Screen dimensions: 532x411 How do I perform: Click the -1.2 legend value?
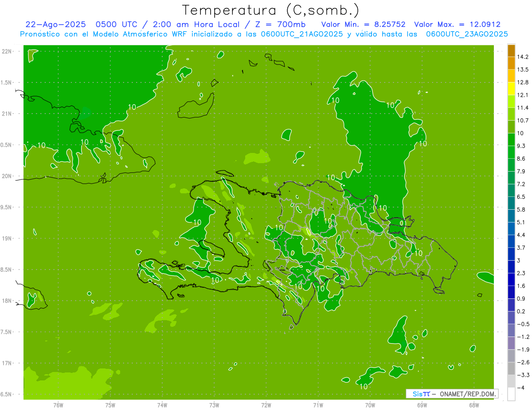coord(523,337)
